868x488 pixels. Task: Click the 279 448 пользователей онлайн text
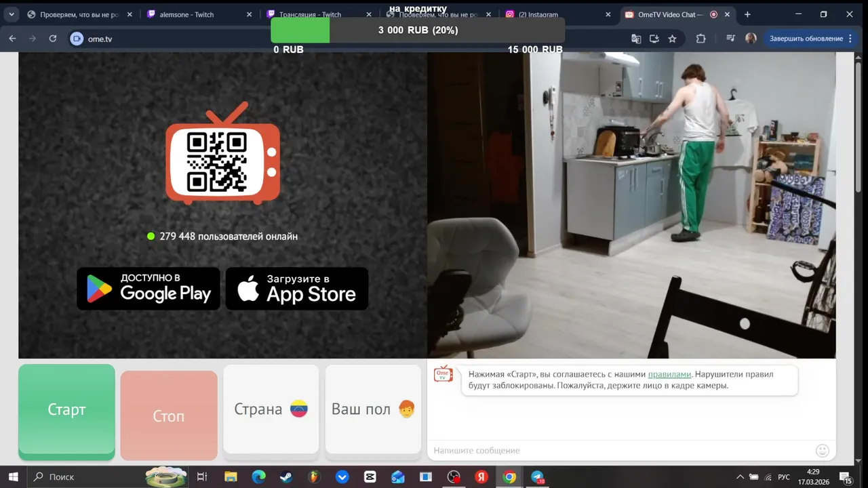click(229, 237)
